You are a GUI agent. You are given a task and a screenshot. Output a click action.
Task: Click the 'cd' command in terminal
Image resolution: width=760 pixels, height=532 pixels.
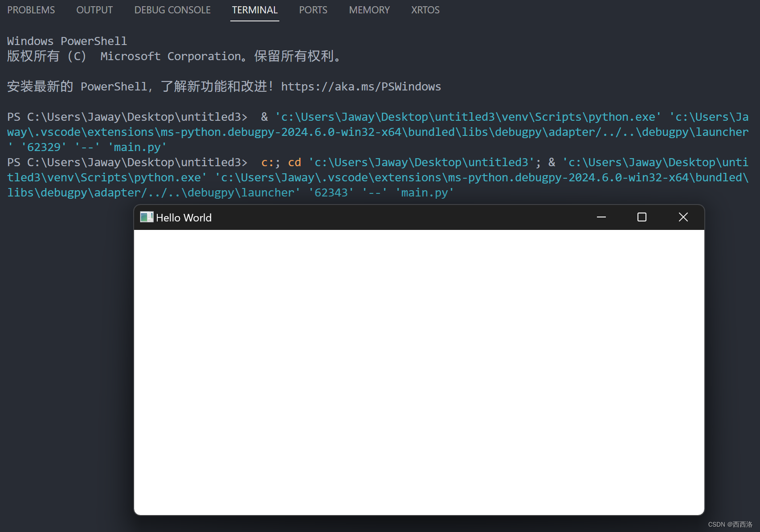[294, 162]
